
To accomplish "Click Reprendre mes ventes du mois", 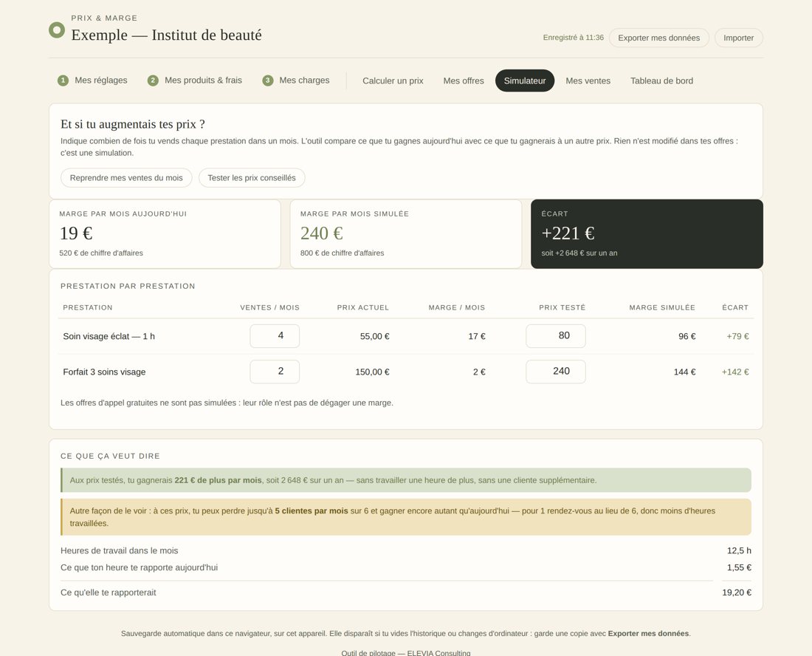I will (126, 178).
